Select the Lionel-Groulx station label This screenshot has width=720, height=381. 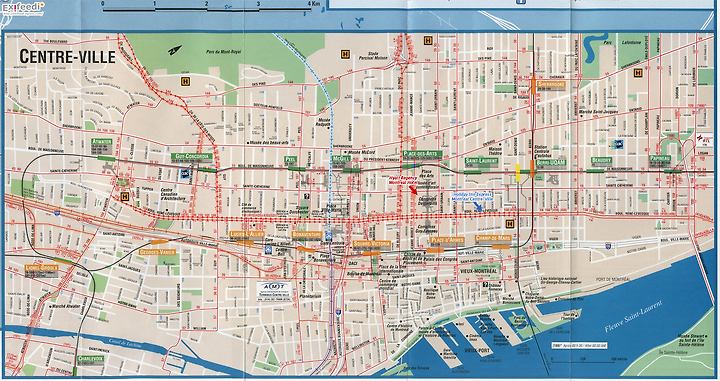(42, 267)
